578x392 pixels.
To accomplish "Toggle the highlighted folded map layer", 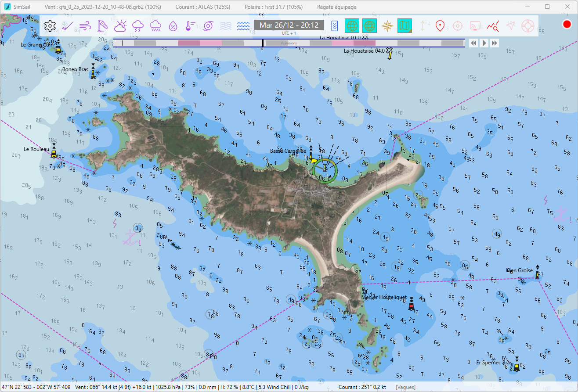I will pyautogui.click(x=405, y=26).
